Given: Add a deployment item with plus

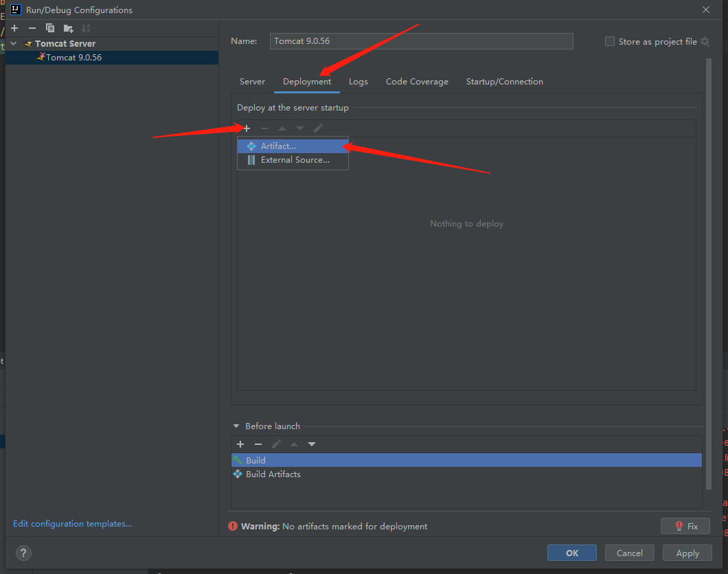Looking at the screenshot, I should (x=247, y=128).
